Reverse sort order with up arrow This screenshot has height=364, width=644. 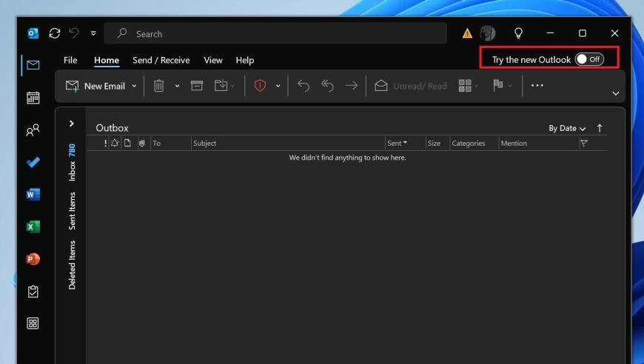click(600, 129)
